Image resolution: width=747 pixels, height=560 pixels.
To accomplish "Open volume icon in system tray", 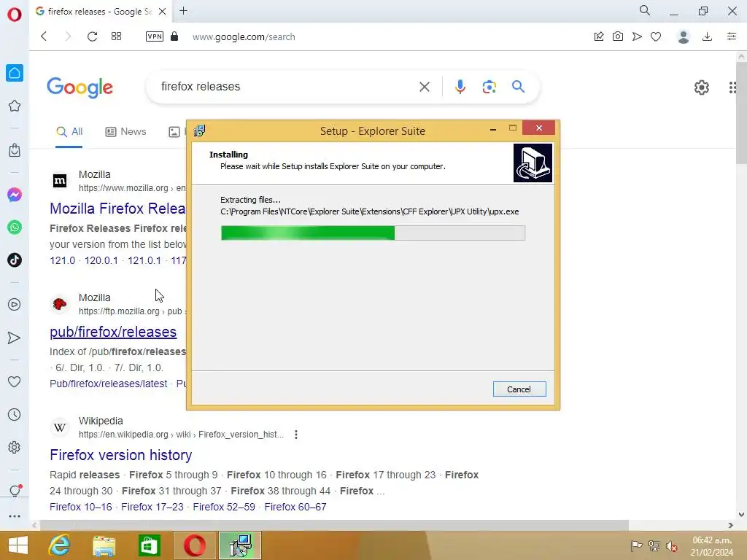I will [x=672, y=545].
